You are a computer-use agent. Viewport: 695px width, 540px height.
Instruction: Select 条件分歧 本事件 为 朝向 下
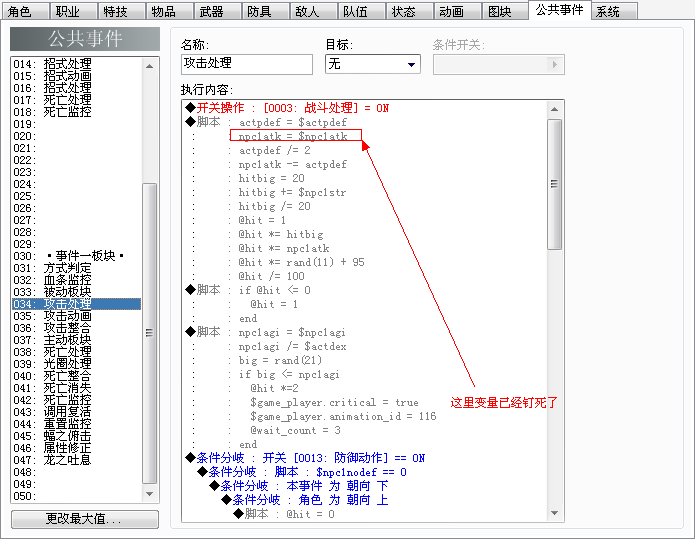click(299, 486)
